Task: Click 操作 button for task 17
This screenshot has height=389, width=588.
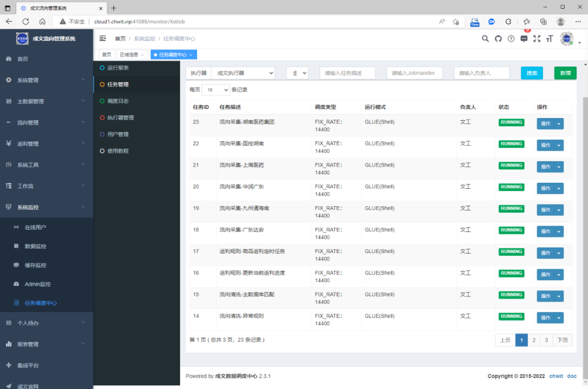Action: pos(546,253)
